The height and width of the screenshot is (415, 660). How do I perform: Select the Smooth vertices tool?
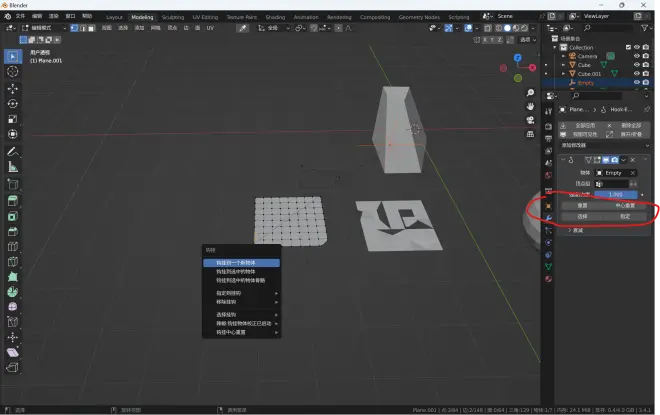click(13, 307)
